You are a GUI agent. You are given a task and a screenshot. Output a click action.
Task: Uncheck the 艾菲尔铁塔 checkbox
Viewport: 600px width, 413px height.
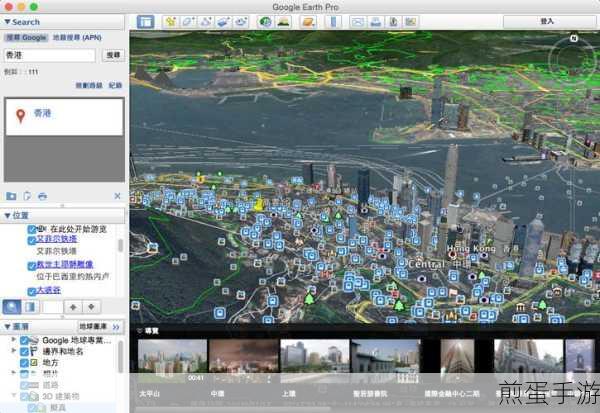coord(32,240)
